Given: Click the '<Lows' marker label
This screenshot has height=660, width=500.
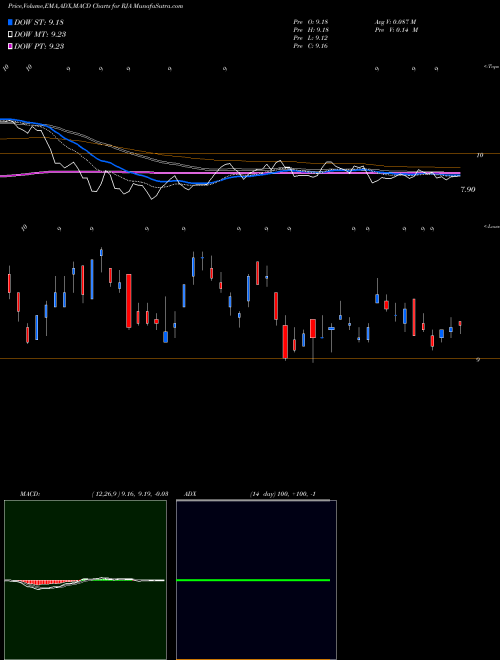Looking at the screenshot, I should (492, 226).
